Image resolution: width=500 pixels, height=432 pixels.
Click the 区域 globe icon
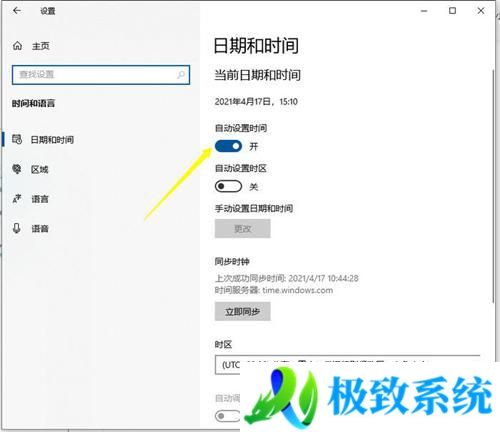(x=17, y=169)
